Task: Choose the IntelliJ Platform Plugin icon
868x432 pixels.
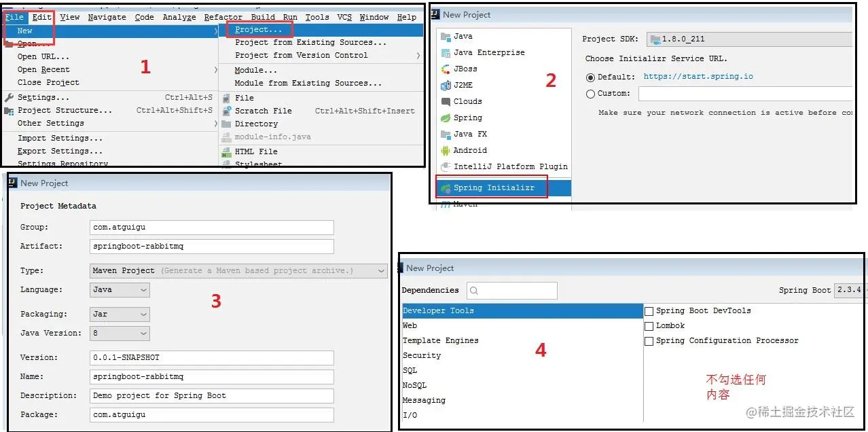Action: (446, 166)
